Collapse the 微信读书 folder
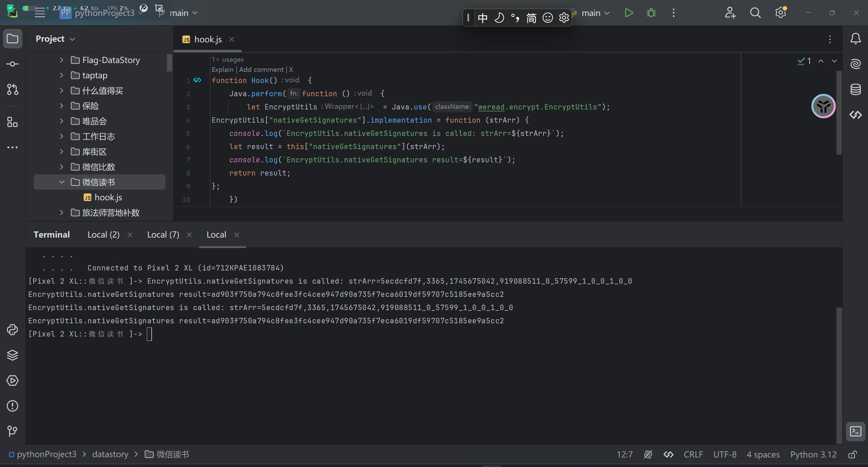Screen dimensions: 868x467 [61, 182]
